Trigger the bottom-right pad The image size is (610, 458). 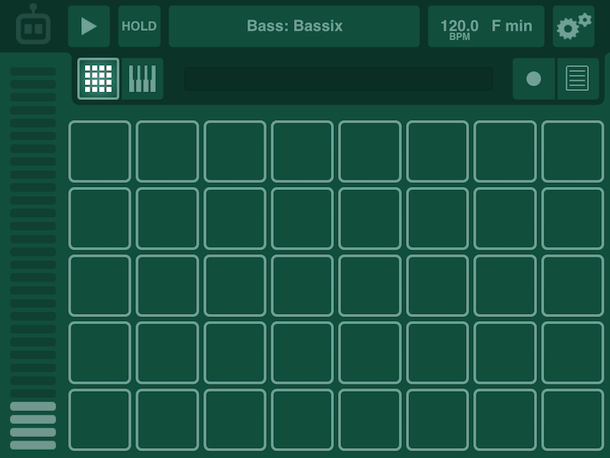point(573,419)
